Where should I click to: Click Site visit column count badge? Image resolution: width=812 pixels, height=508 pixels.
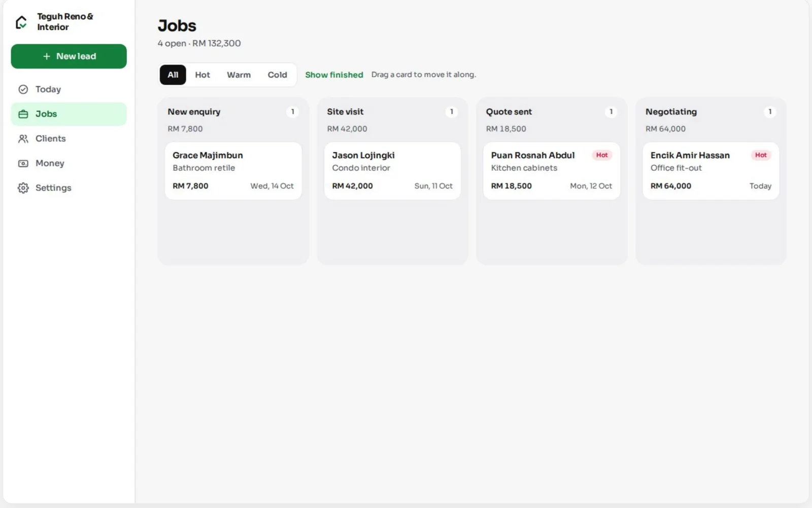tap(452, 112)
